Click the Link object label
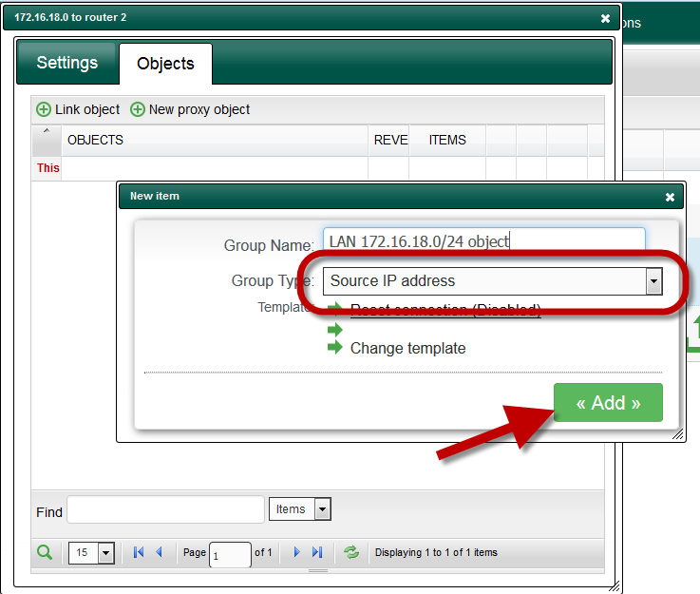 point(87,109)
